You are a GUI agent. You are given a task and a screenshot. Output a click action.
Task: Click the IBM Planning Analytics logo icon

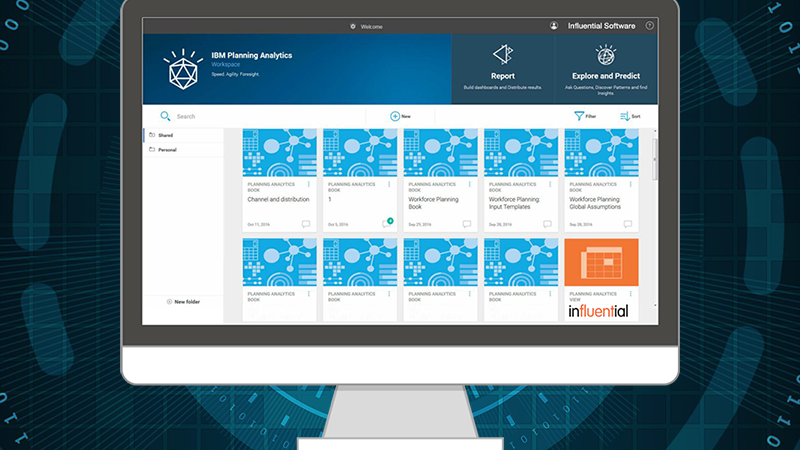click(183, 70)
